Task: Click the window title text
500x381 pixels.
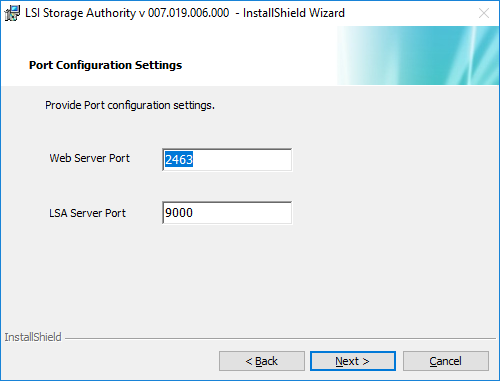Action: tap(185, 13)
